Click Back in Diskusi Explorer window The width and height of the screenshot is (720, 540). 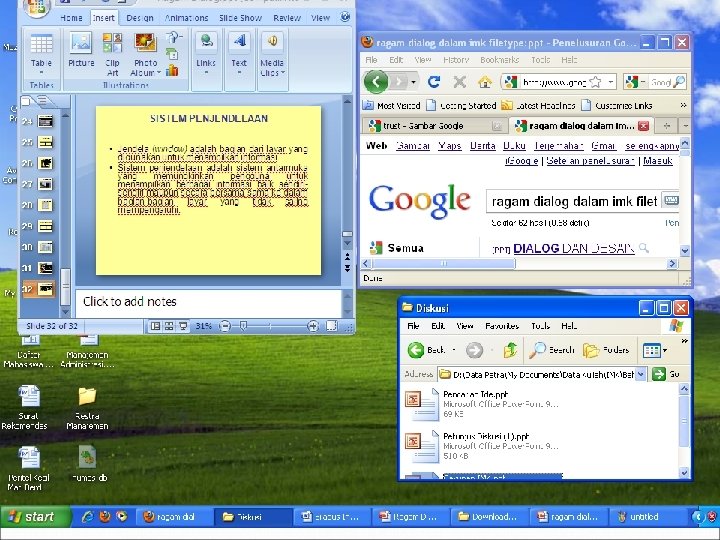coord(426,350)
